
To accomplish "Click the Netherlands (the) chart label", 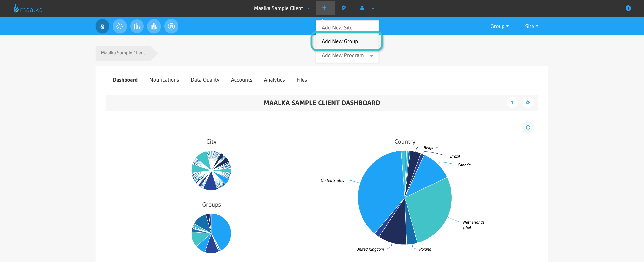I will (x=473, y=225).
